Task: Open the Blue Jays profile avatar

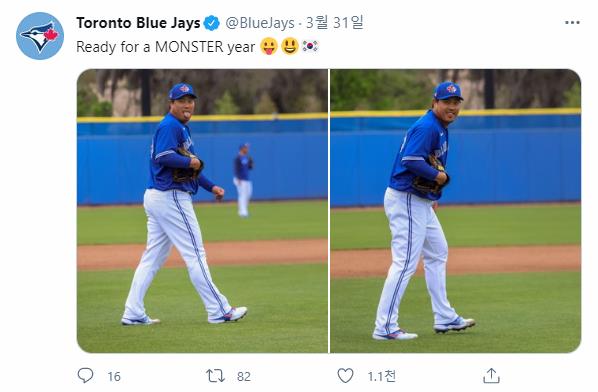Action: point(40,36)
